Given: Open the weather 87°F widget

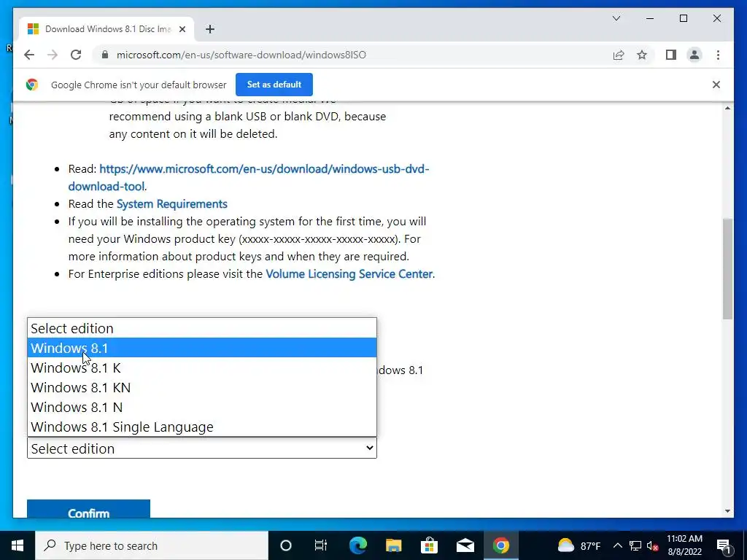Looking at the screenshot, I should click(578, 545).
